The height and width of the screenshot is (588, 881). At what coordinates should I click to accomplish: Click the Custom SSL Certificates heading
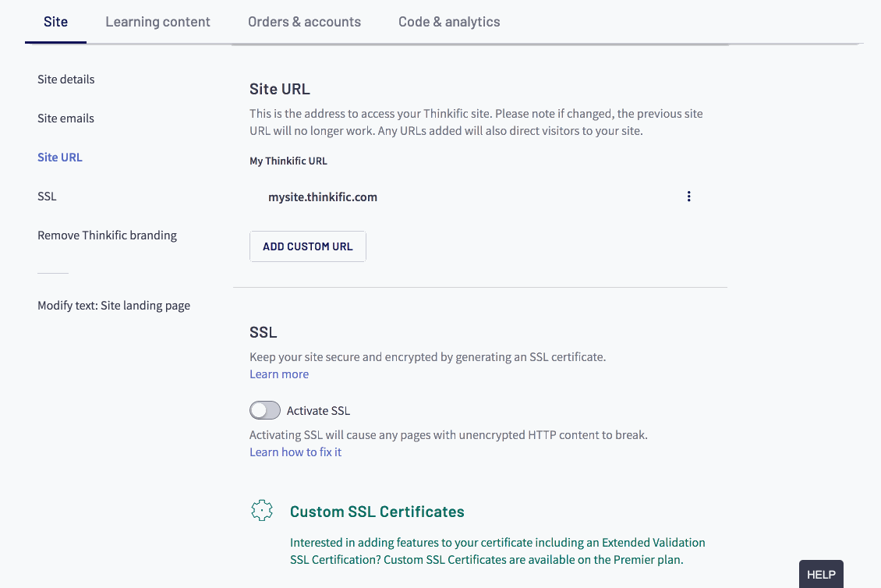(x=377, y=512)
